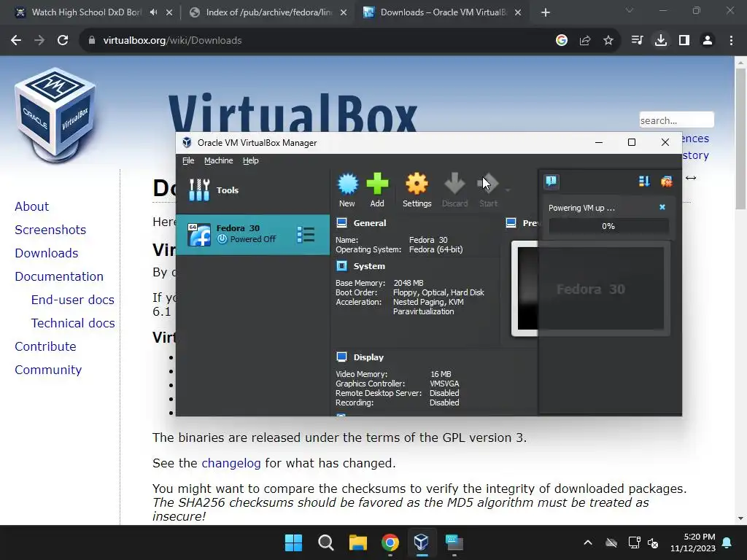Click the Powering VM up progress bar
747x560 pixels.
click(x=608, y=226)
